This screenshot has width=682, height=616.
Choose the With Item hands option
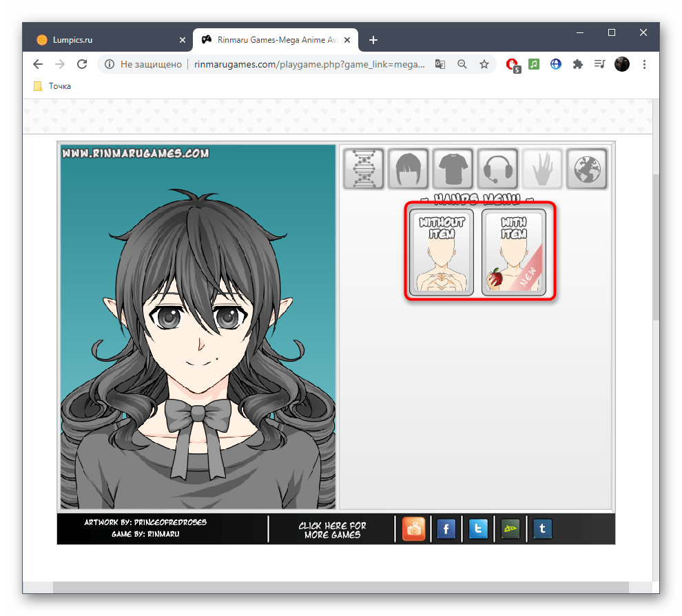point(514,253)
